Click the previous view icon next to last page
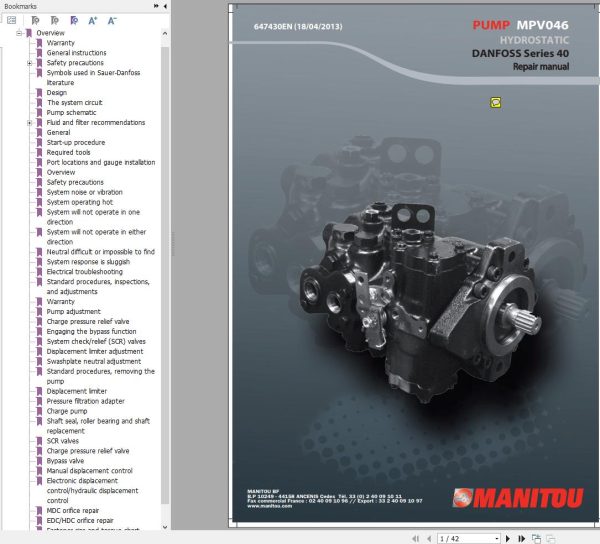 coord(536,538)
